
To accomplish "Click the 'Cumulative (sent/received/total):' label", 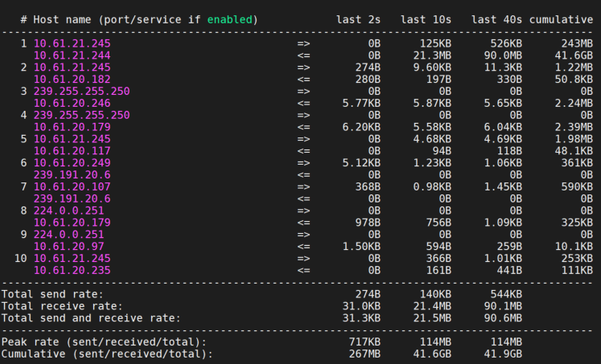I will pyautogui.click(x=107, y=354).
